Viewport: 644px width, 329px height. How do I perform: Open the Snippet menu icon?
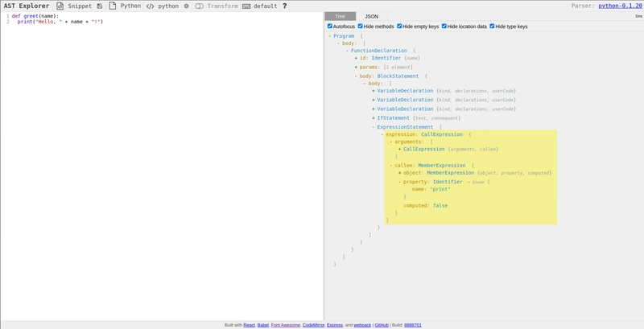(60, 6)
